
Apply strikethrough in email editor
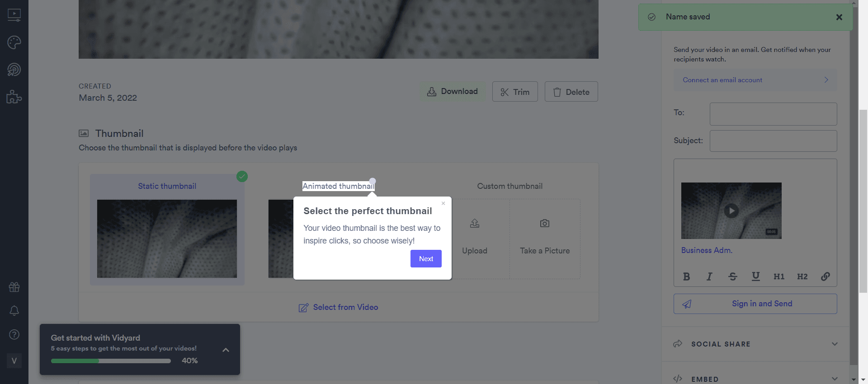point(733,276)
